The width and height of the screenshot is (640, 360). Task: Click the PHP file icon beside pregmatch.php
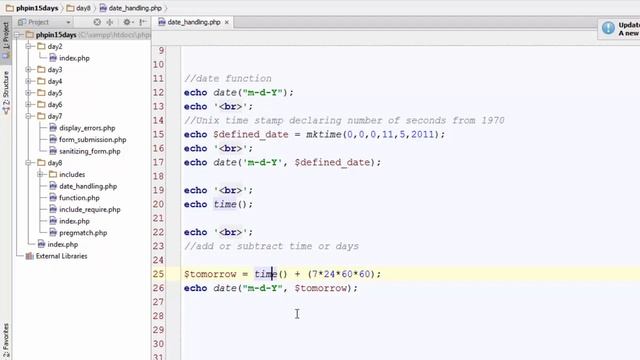click(53, 233)
